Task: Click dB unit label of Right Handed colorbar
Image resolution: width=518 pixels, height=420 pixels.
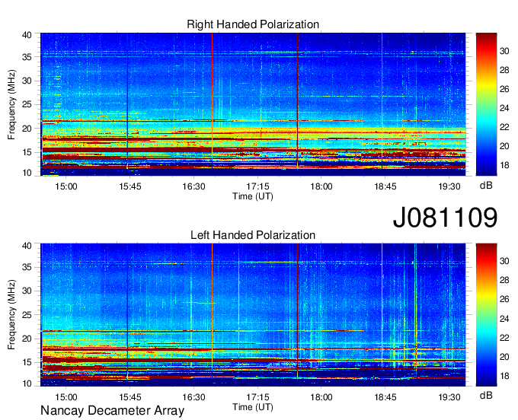Action: click(486, 186)
